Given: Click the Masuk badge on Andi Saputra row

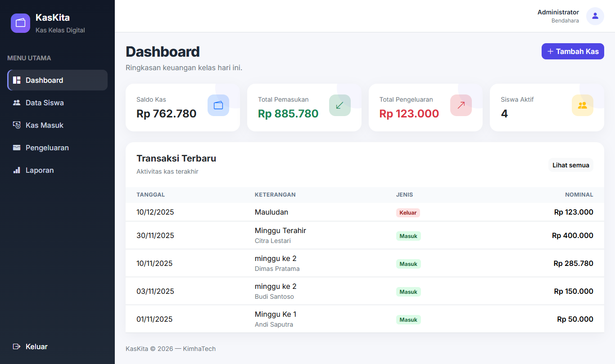Looking at the screenshot, I should point(408,320).
